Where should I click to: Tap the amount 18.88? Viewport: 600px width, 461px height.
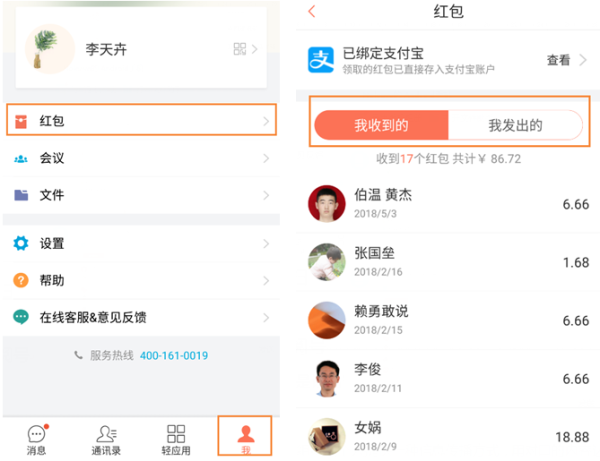(x=572, y=437)
